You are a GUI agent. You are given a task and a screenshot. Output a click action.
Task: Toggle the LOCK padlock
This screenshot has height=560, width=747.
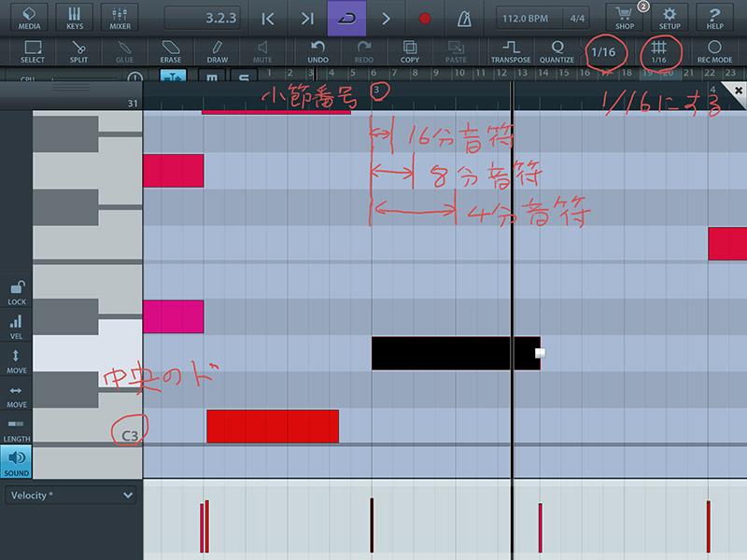[17, 292]
